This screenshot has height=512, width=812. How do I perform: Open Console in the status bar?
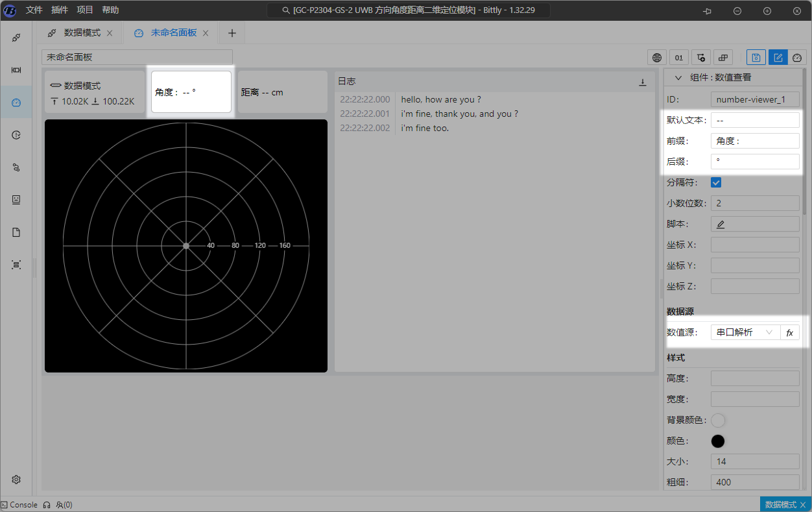[x=19, y=505]
